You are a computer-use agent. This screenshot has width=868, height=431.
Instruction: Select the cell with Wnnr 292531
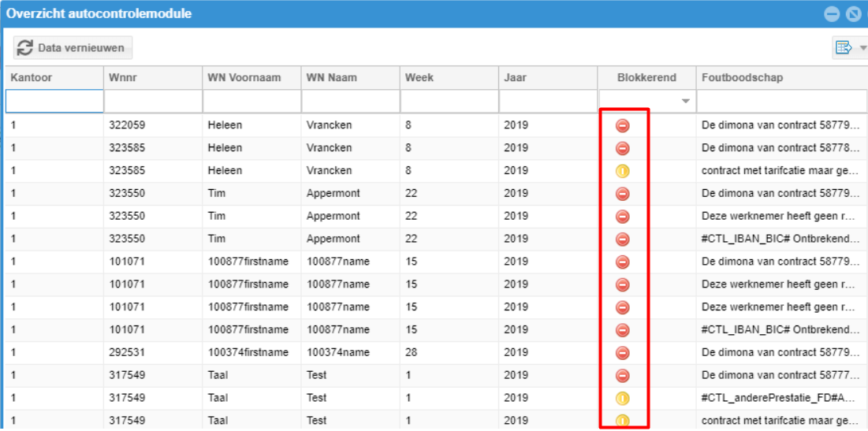click(153, 352)
